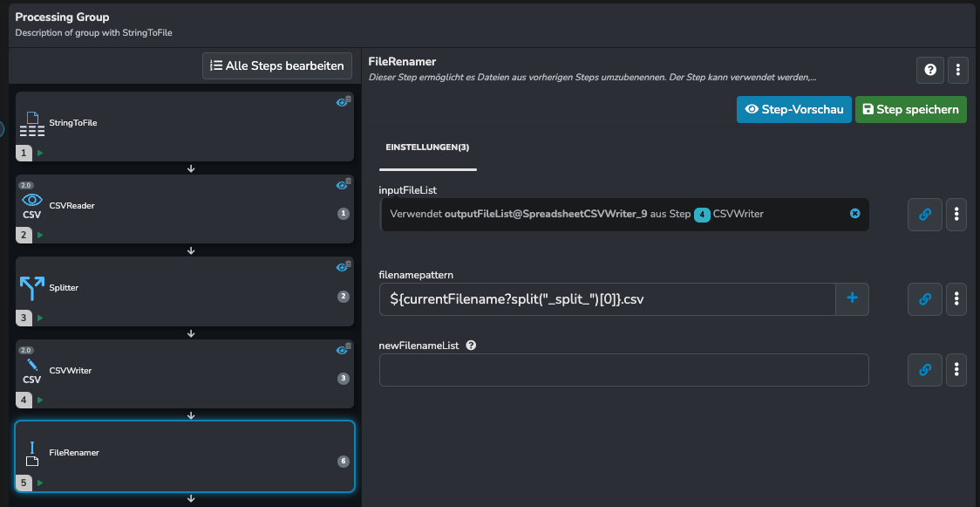Click the Step-Vorschau button
This screenshot has width=980, height=507.
pyautogui.click(x=793, y=109)
